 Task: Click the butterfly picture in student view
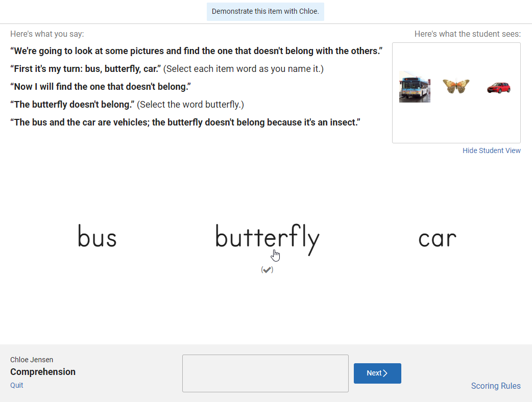click(456, 86)
